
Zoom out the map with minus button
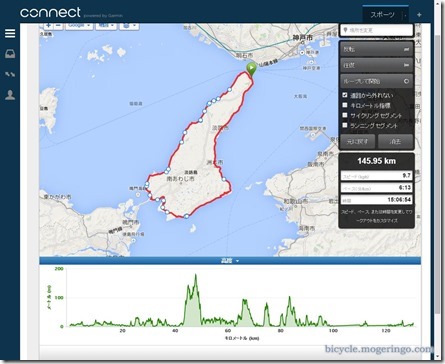(x=58, y=26)
